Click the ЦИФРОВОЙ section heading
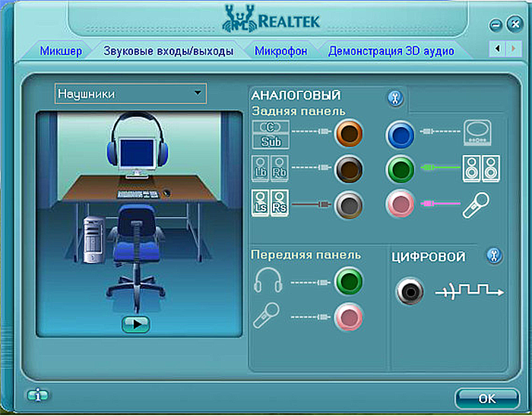 [428, 257]
